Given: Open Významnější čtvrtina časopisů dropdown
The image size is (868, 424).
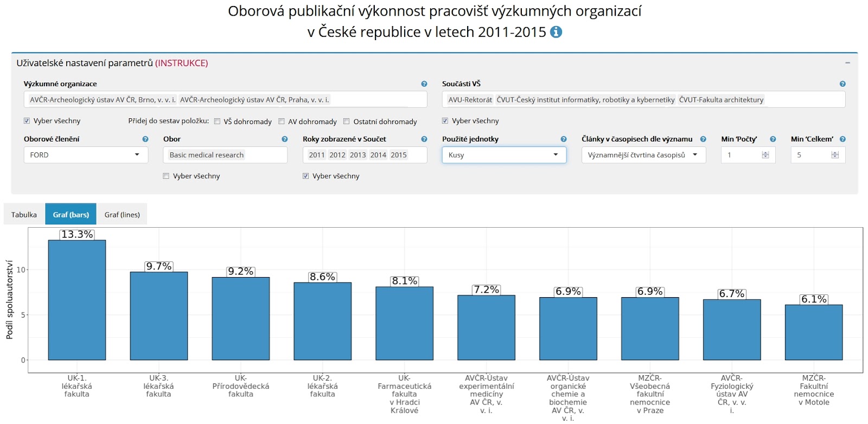Looking at the screenshot, I should [x=643, y=155].
